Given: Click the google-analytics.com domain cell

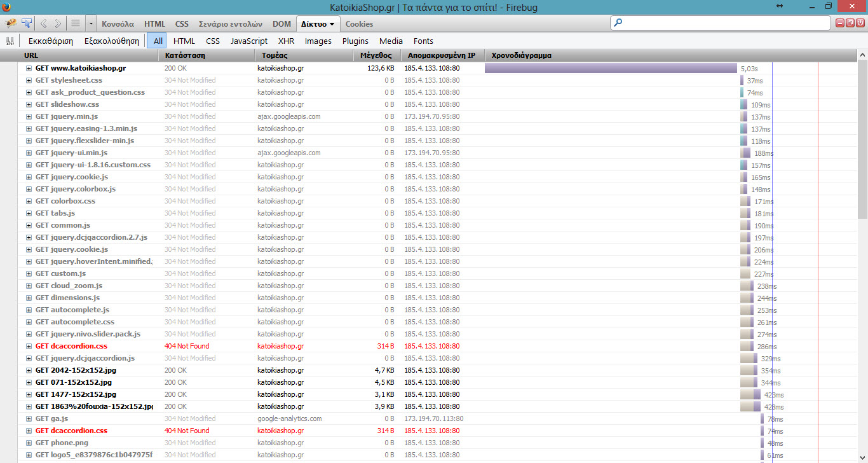Looking at the screenshot, I should click(x=289, y=418).
